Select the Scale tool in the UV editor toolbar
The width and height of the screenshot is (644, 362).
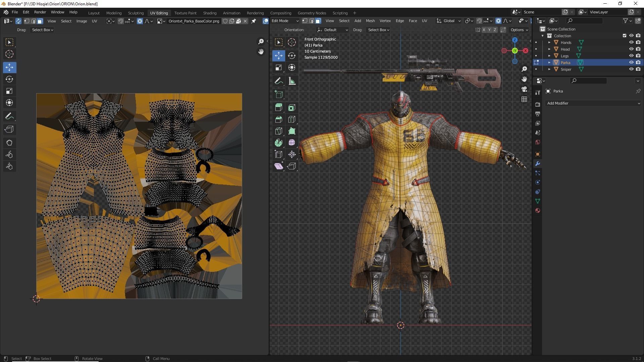[9, 91]
